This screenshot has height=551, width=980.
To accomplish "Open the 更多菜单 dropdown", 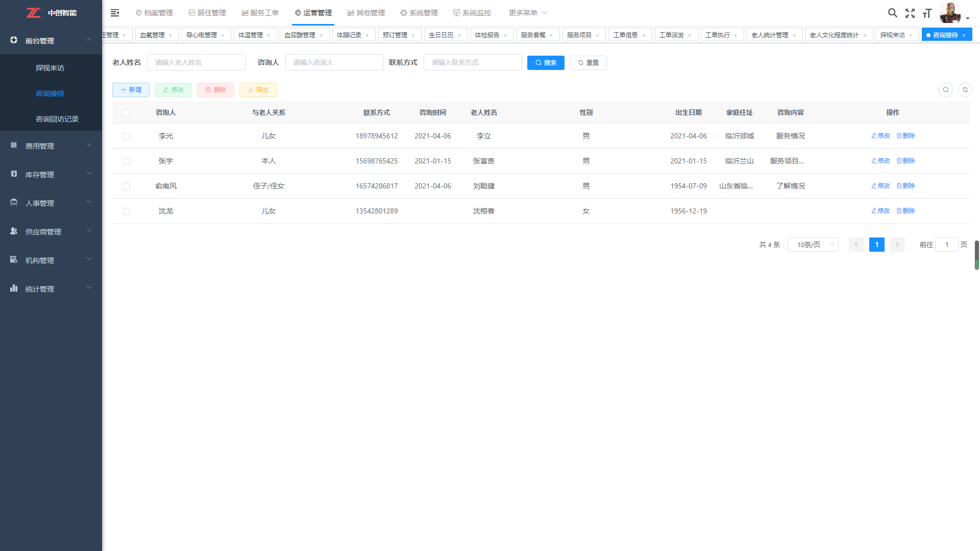I will (x=527, y=13).
